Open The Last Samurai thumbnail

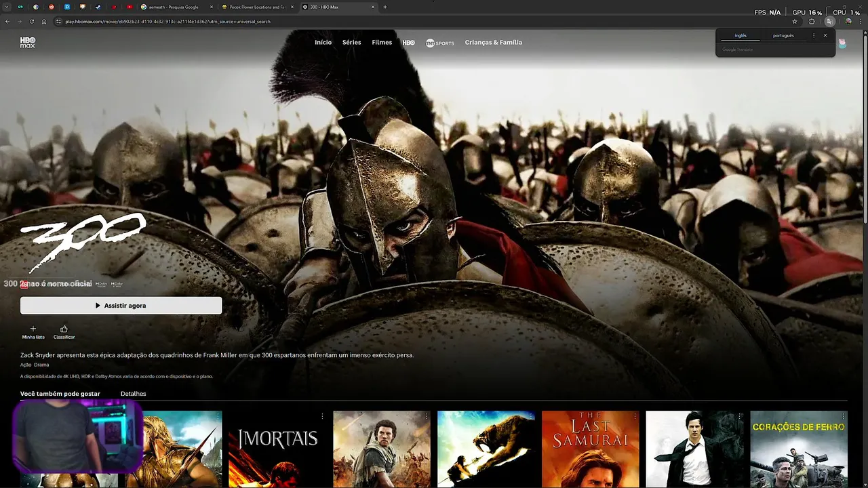[x=591, y=449]
